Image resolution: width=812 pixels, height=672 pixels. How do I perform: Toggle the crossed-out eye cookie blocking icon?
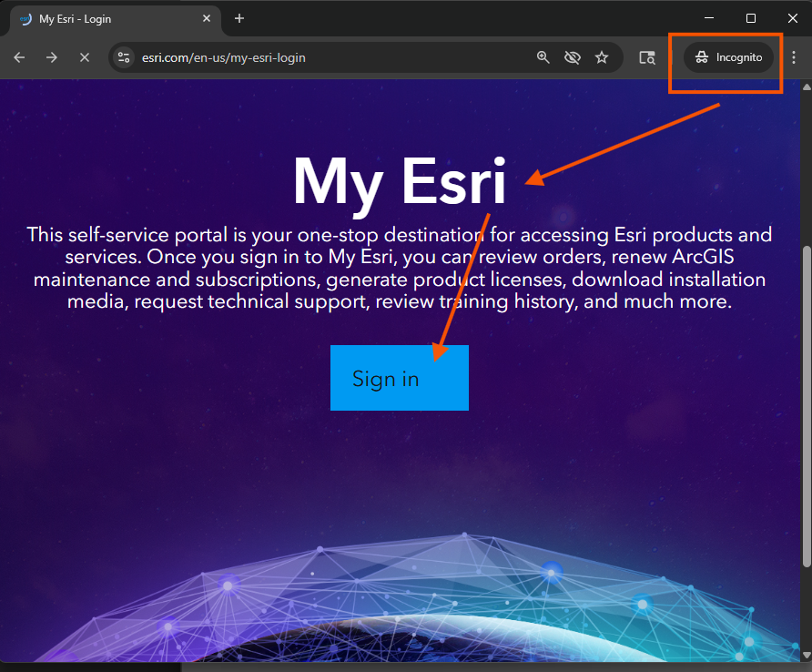(573, 57)
